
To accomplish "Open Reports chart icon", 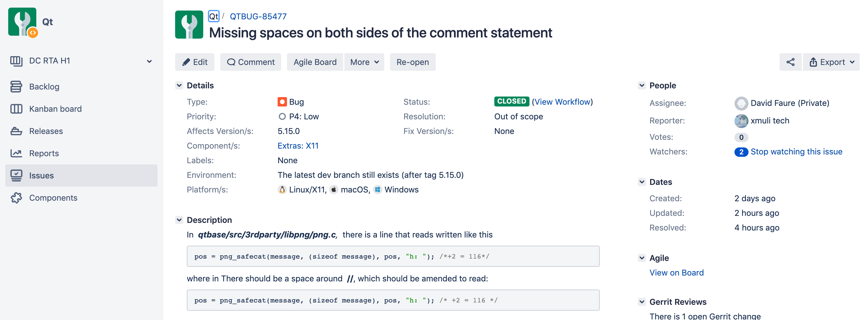I will point(16,153).
